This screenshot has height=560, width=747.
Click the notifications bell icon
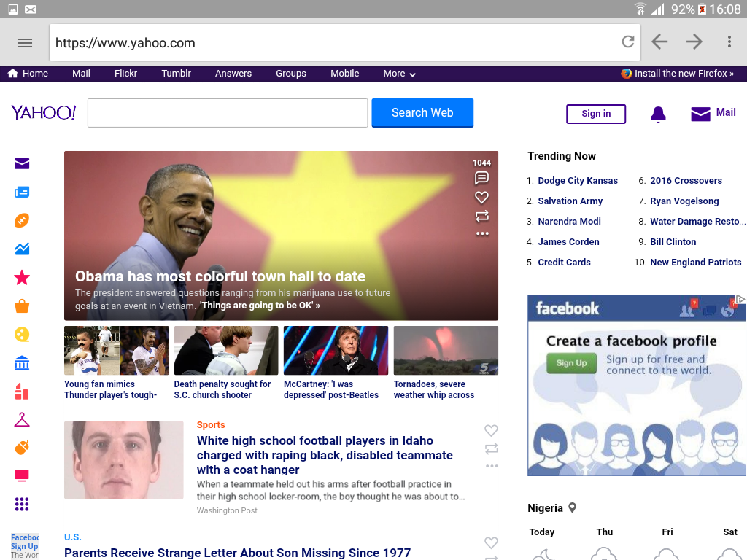pos(658,114)
